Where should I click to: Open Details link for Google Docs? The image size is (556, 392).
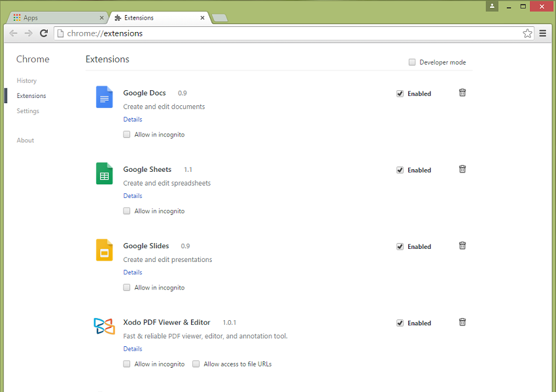click(x=133, y=120)
